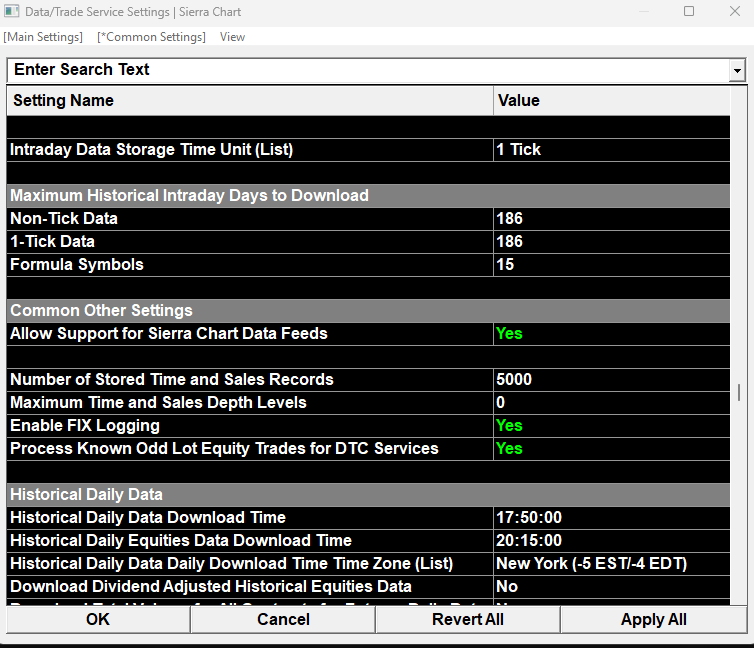Image resolution: width=754 pixels, height=648 pixels.
Task: Select Download Dividend Adjusted Historical Equities Data
Action: point(250,587)
